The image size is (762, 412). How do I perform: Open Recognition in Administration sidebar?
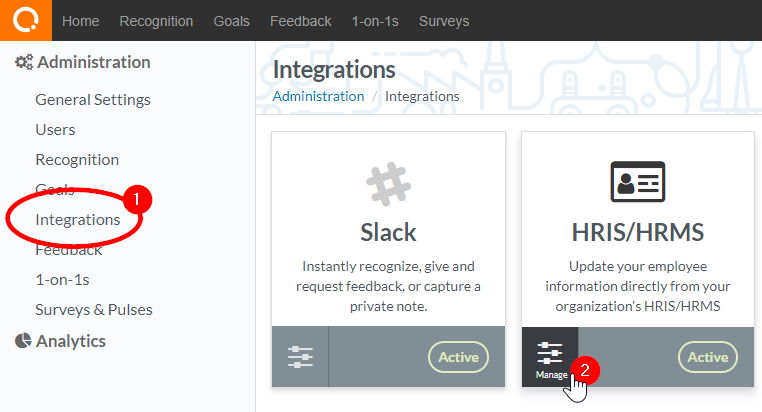[77, 160]
